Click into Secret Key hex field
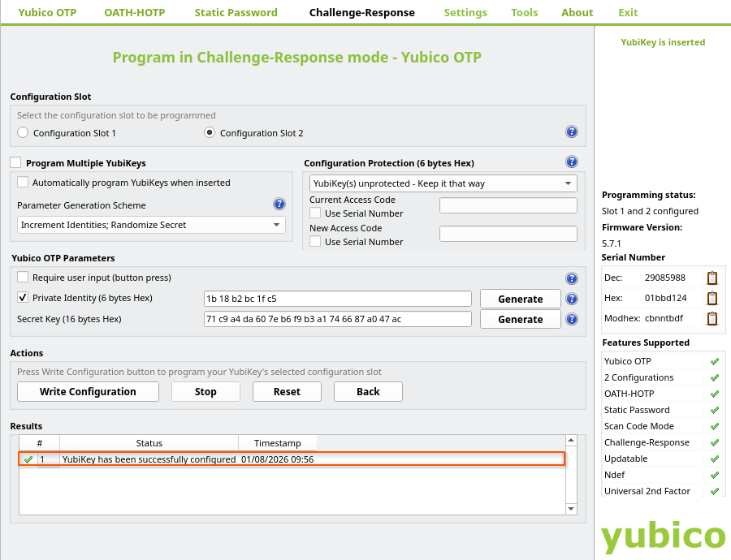Viewport: 731px width, 560px height. [x=338, y=319]
